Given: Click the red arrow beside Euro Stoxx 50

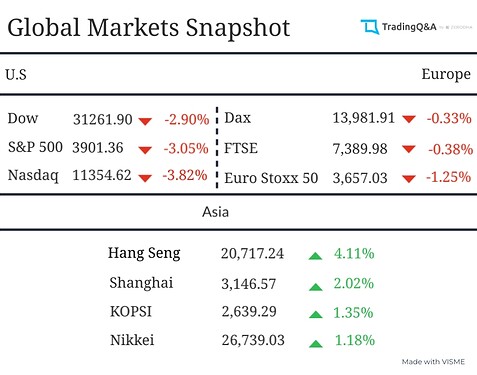Looking at the screenshot, I should click(x=409, y=179).
